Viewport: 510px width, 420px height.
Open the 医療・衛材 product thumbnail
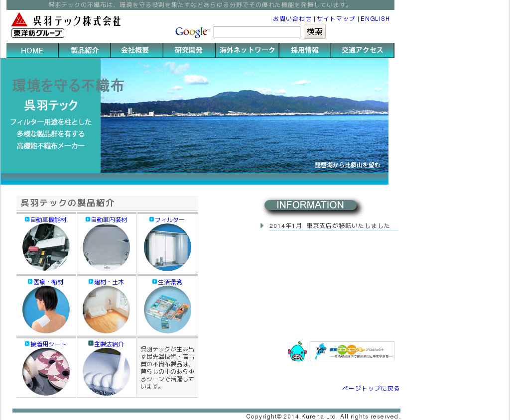click(x=46, y=310)
